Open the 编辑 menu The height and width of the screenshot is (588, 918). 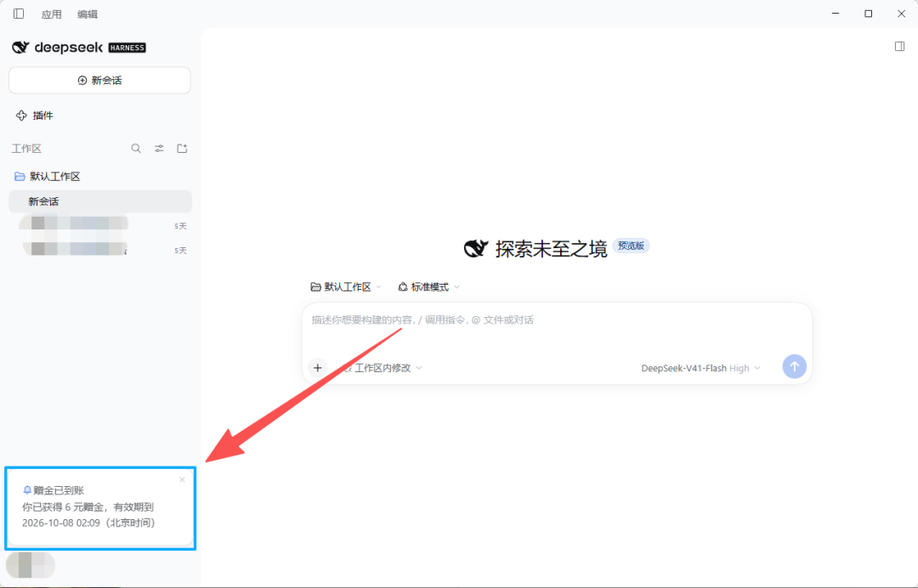tap(88, 14)
